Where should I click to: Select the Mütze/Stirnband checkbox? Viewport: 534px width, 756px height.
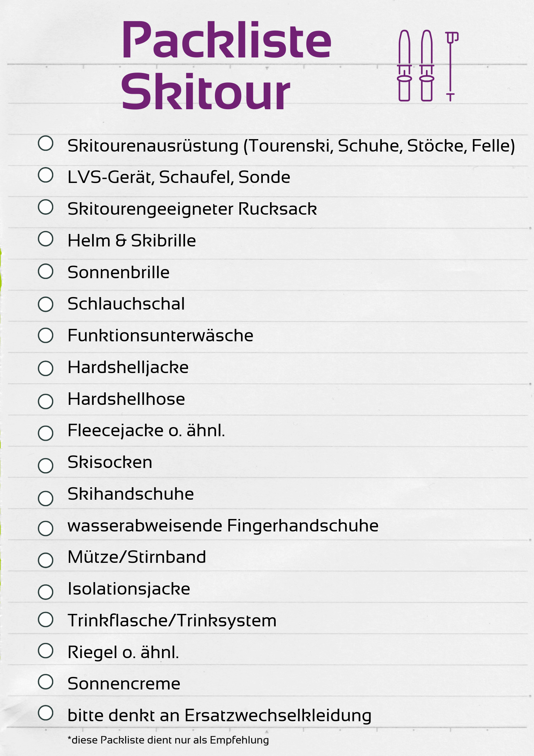click(x=46, y=560)
